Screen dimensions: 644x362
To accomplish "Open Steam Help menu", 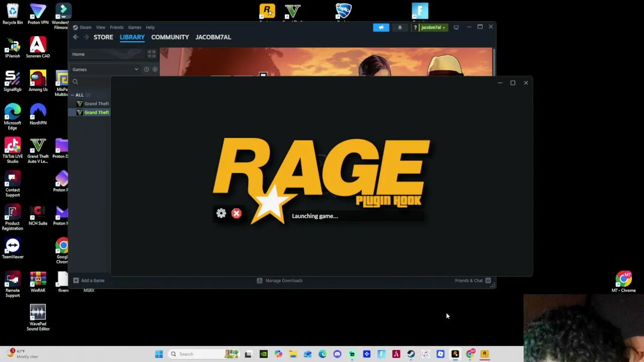I will click(x=150, y=27).
